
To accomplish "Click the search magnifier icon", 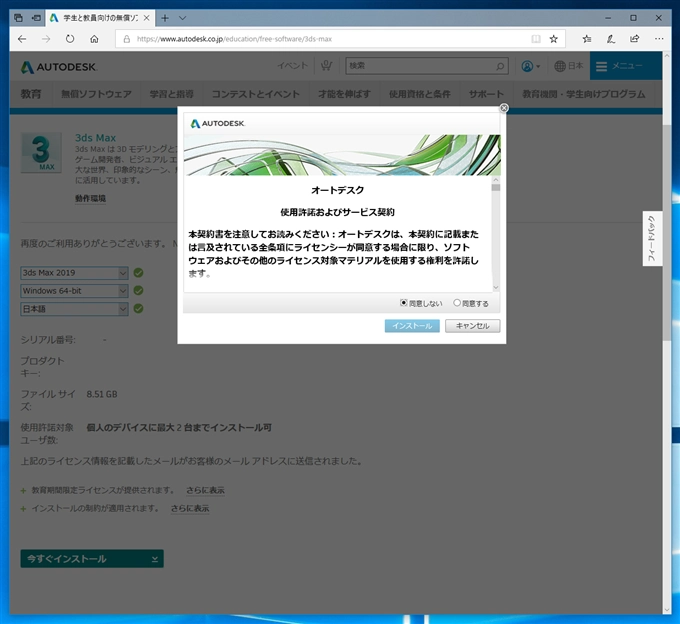I will 500,66.
